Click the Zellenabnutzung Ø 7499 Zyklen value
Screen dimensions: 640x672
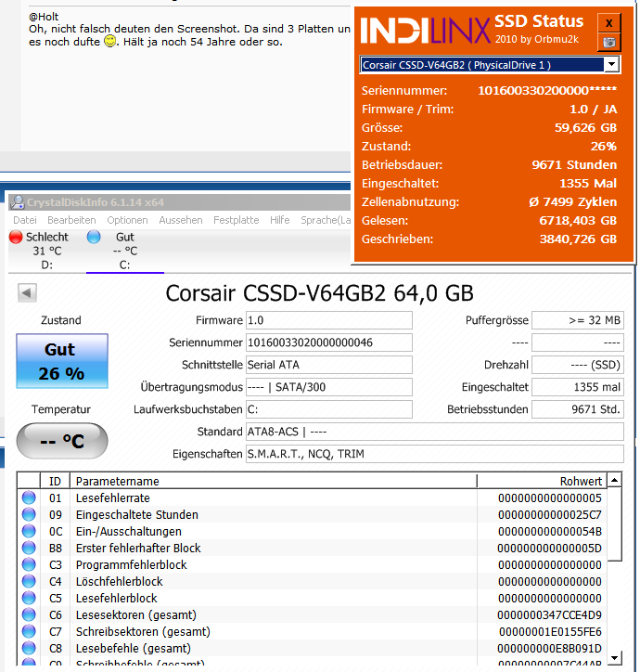point(572,201)
